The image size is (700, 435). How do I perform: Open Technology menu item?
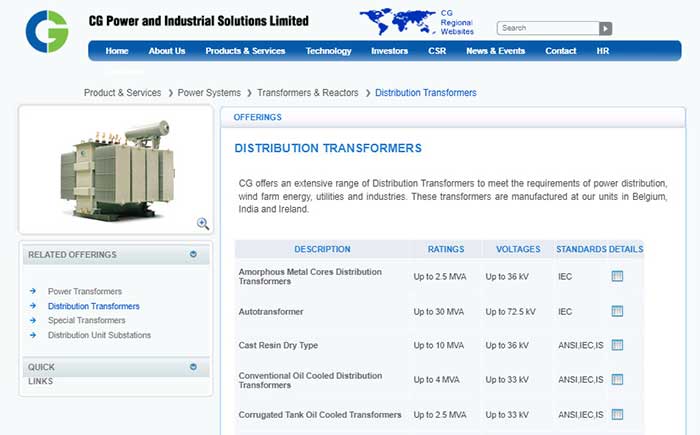(x=329, y=51)
